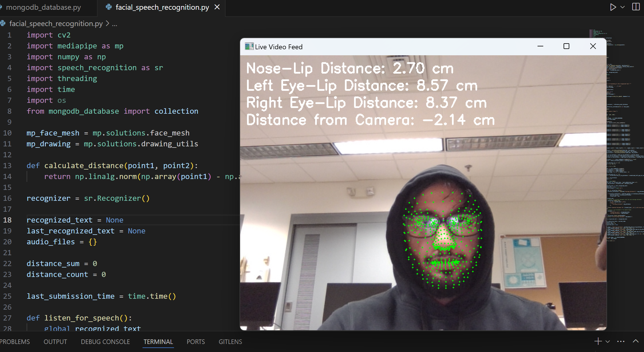
Task: Open the PROBLEMS panel tab
Action: tap(15, 342)
